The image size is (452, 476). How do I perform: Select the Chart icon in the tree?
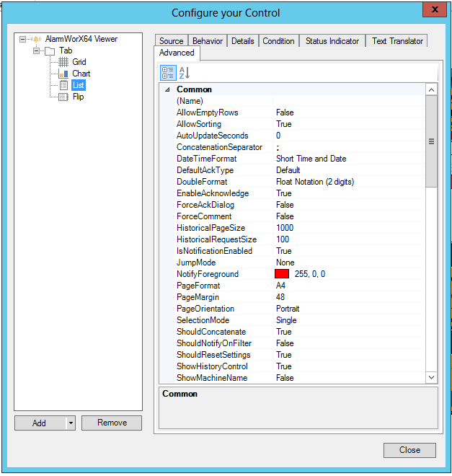(x=63, y=74)
